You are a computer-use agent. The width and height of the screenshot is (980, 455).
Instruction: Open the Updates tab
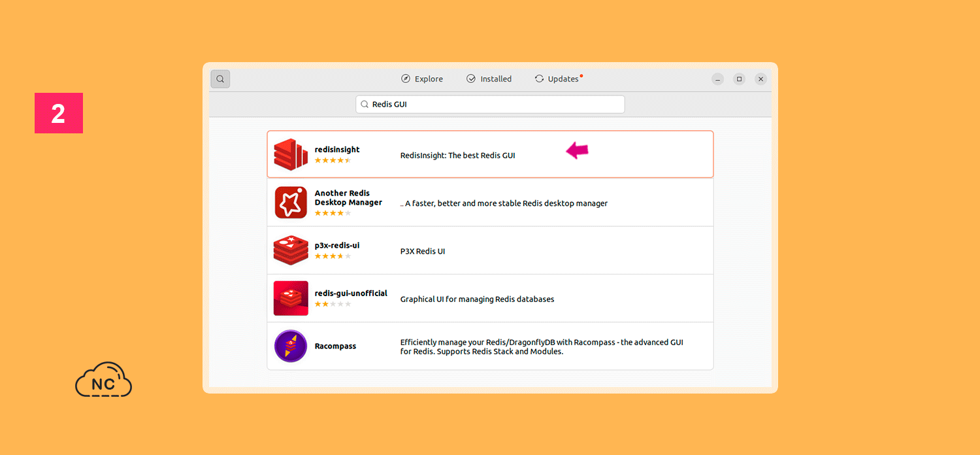[558, 79]
